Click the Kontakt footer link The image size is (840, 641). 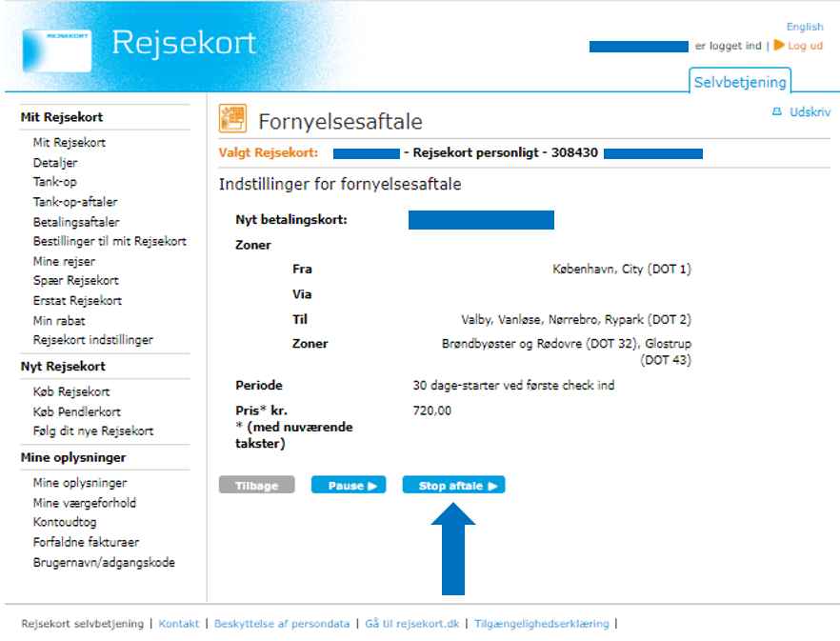[x=179, y=624]
